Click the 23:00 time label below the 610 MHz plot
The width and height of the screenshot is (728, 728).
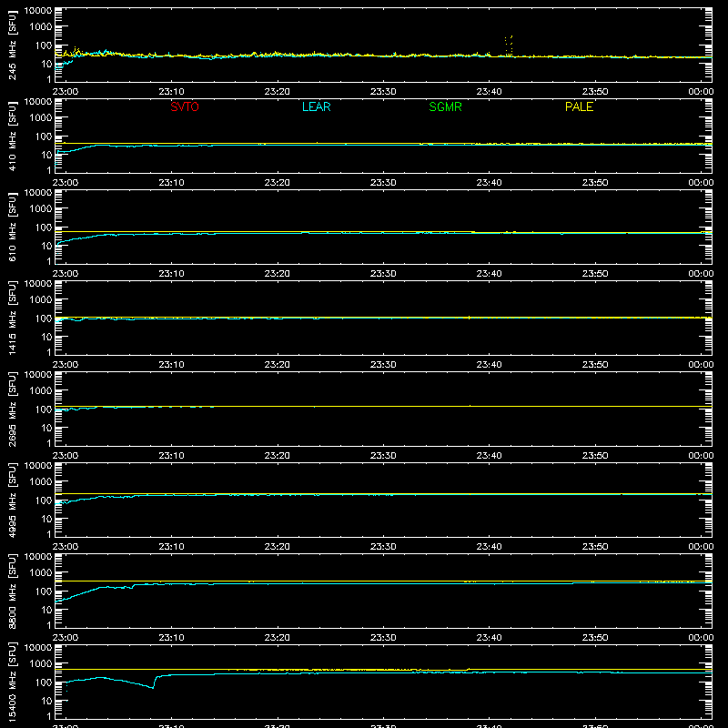pos(66,274)
